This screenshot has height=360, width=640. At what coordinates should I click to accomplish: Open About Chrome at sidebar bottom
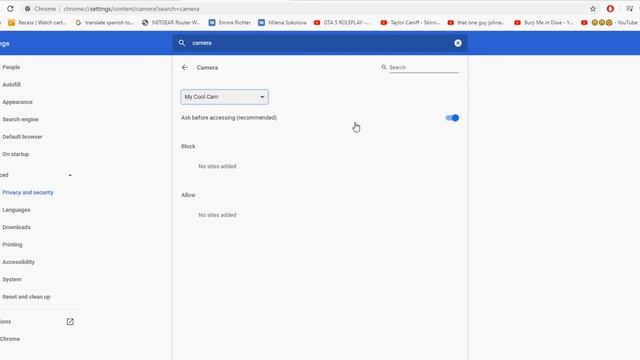pos(10,339)
